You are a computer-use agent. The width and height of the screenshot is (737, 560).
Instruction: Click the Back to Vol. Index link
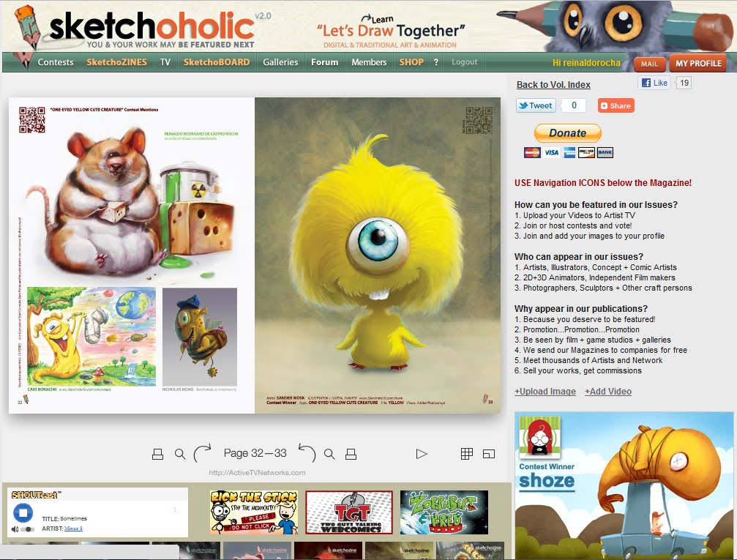click(x=553, y=85)
